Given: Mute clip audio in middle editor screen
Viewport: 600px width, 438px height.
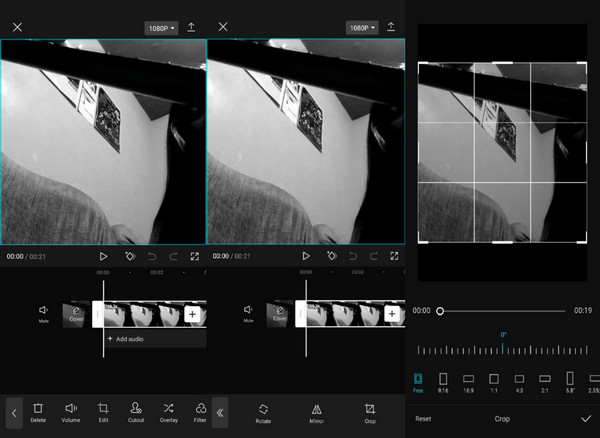Looking at the screenshot, I should point(248,314).
